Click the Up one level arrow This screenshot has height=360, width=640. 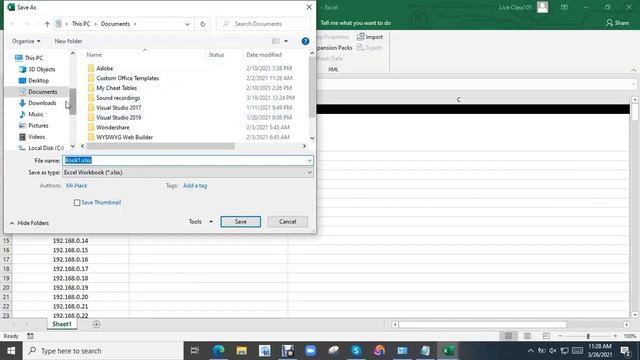[47, 24]
